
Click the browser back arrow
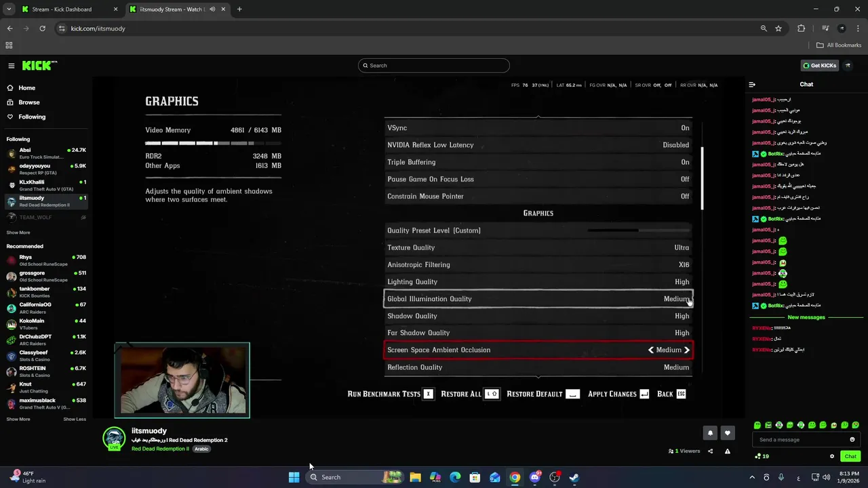pos(9,28)
